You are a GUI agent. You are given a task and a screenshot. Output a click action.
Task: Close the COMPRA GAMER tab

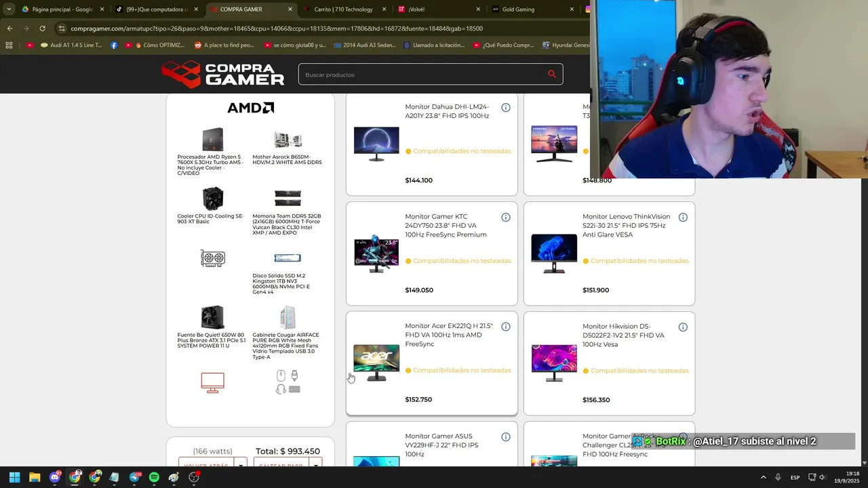point(290,9)
